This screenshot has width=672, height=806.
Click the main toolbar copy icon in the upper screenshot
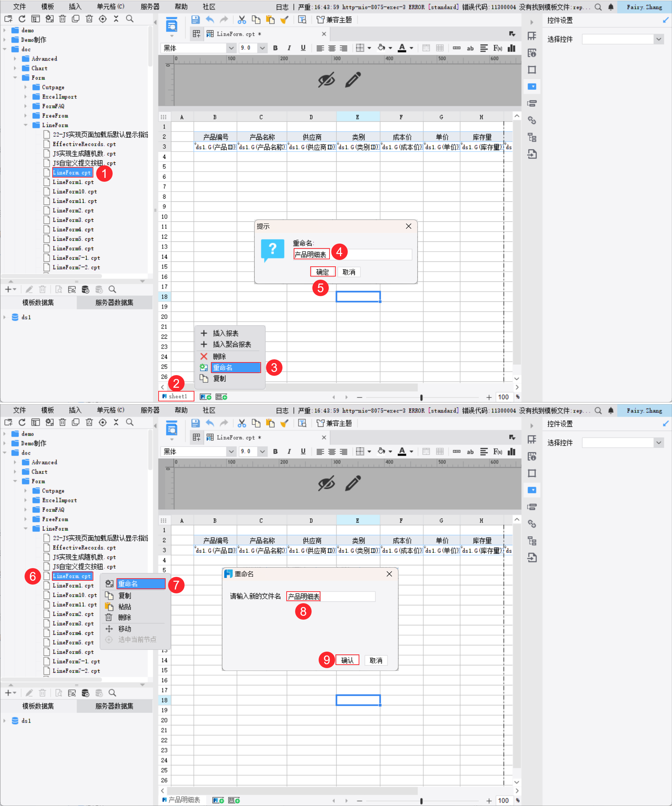[x=256, y=20]
